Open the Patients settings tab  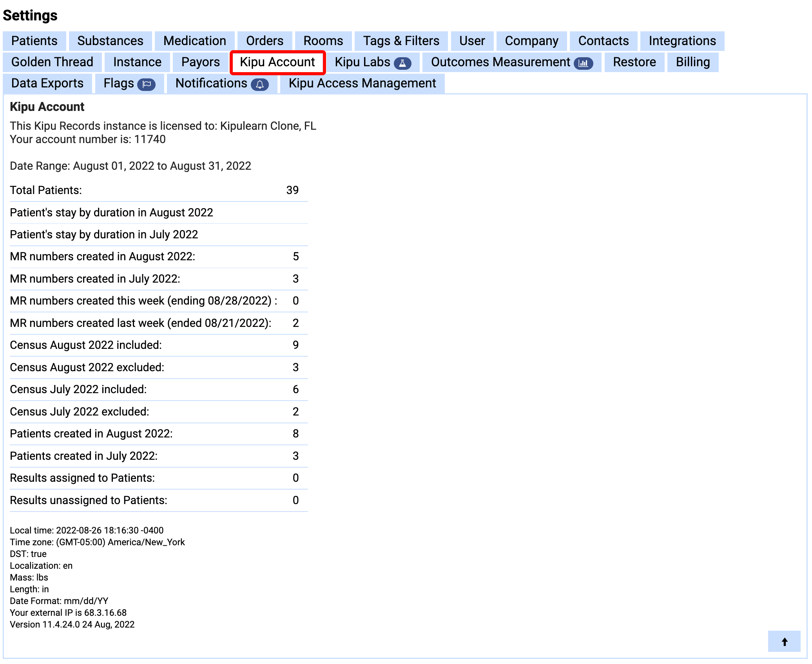pyautogui.click(x=34, y=41)
